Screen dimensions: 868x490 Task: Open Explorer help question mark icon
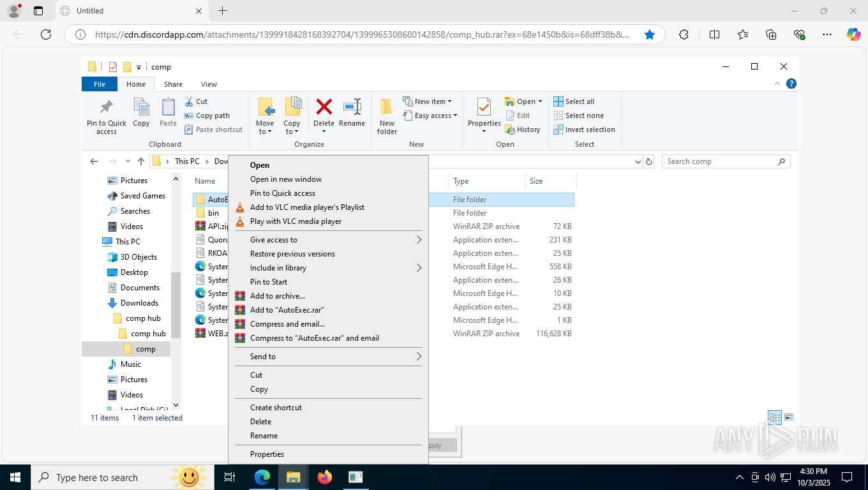(x=791, y=84)
